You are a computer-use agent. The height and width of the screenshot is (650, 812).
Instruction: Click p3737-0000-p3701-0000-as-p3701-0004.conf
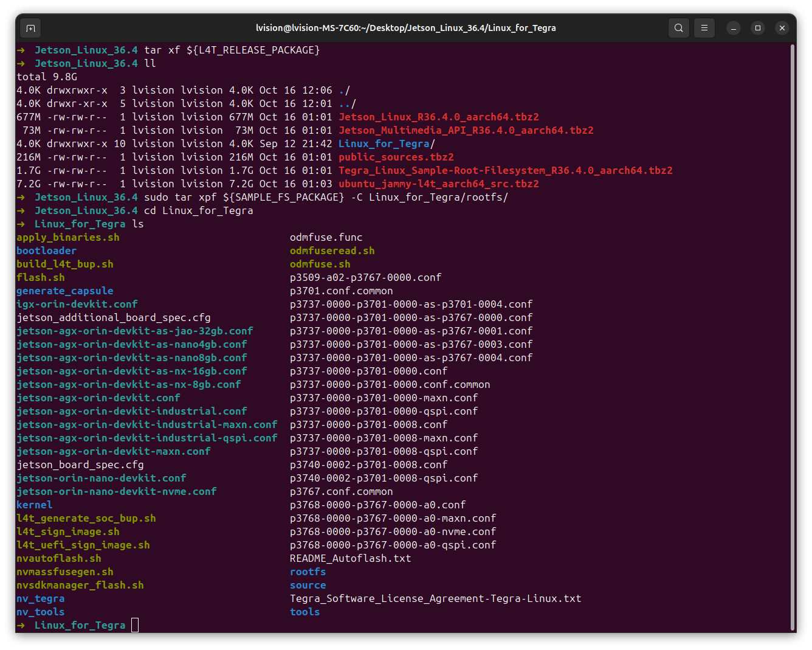pyautogui.click(x=411, y=304)
